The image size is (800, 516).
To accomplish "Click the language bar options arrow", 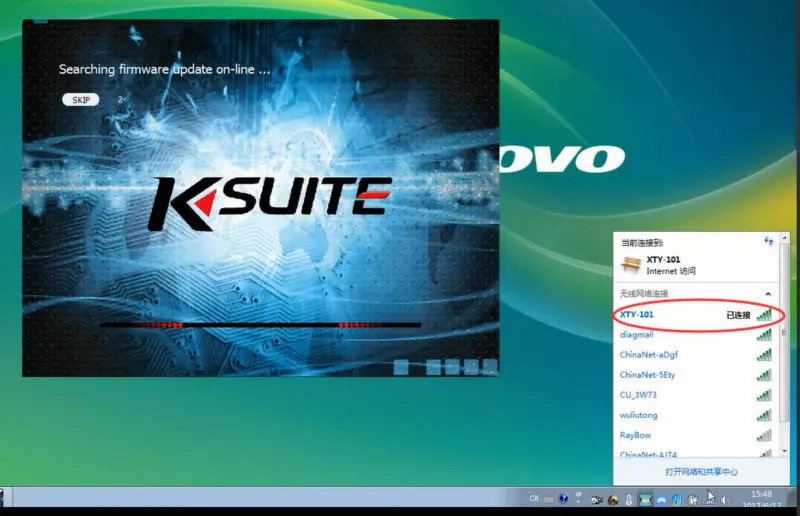I will 578,502.
